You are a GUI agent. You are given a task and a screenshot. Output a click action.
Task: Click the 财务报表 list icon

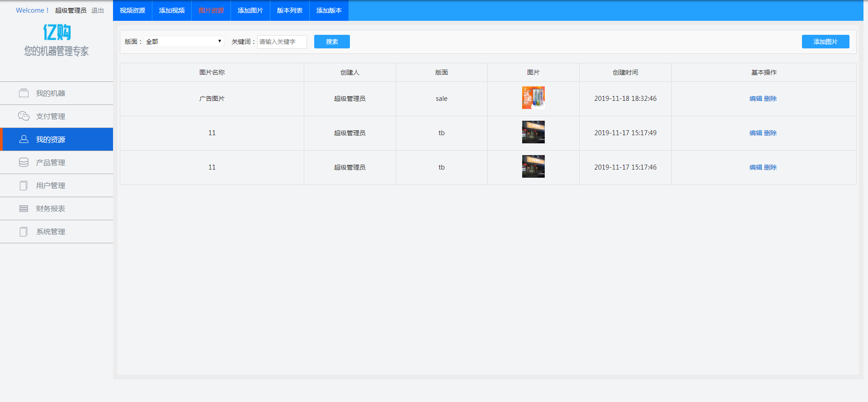pyautogui.click(x=24, y=208)
